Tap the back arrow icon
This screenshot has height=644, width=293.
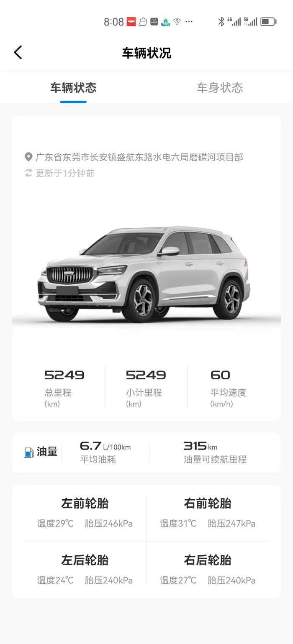click(18, 53)
